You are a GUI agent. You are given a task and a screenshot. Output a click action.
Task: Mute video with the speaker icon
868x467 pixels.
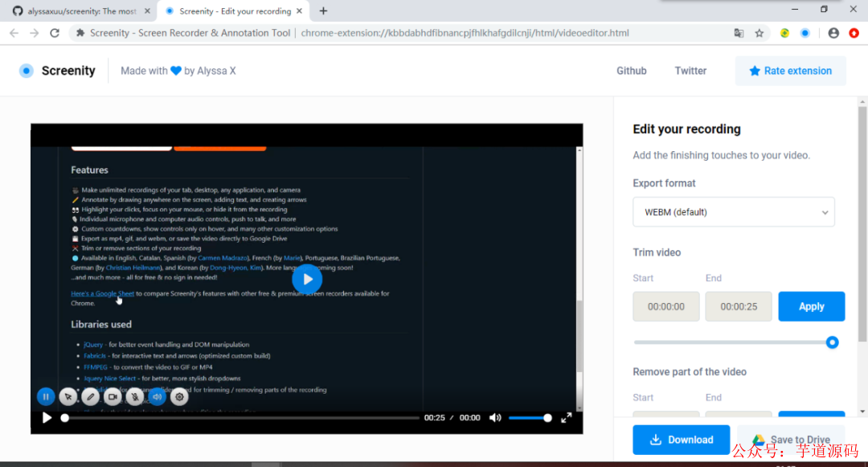495,418
